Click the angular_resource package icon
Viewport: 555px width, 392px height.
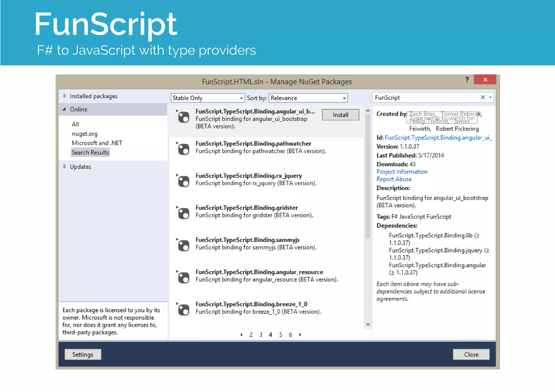coord(183,277)
